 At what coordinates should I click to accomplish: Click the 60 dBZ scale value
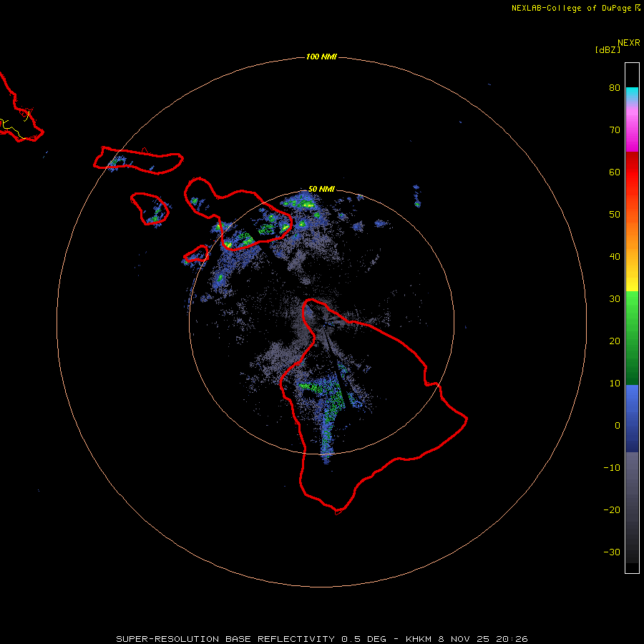(x=615, y=172)
